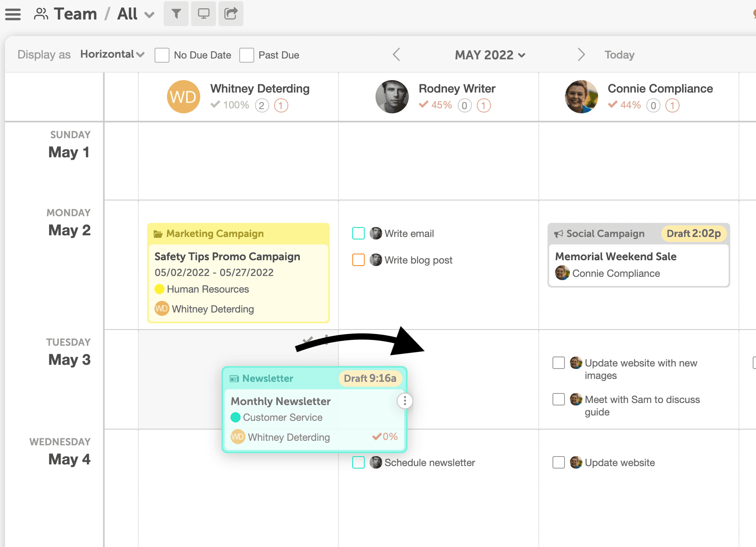
Task: Check off the Write blog post task
Action: click(x=358, y=260)
